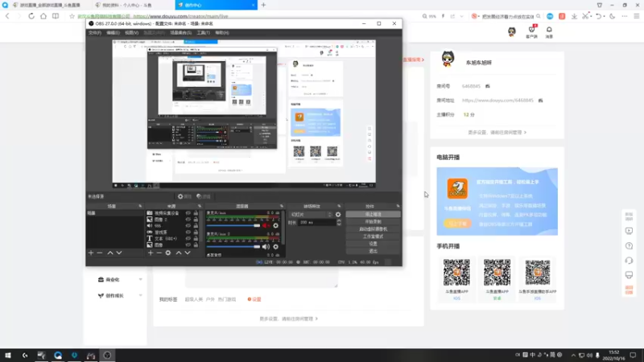
Task: Open 场景集合(S) menu in OBS
Action: 180,33
